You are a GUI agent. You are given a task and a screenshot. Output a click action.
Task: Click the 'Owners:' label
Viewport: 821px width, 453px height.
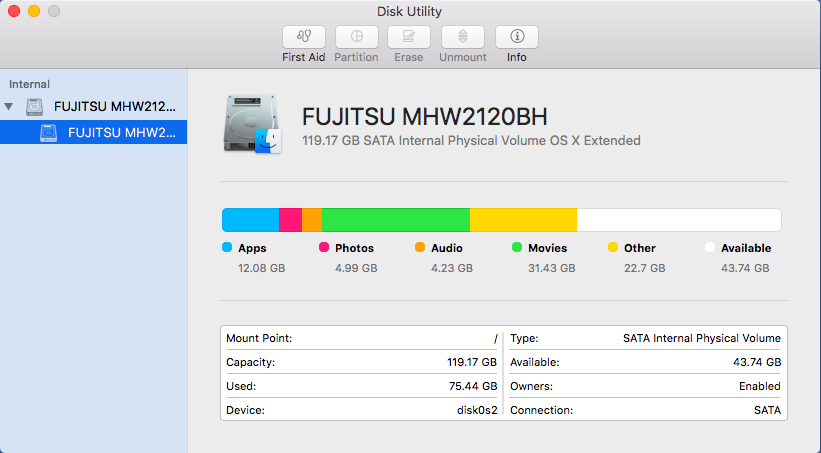(x=531, y=386)
